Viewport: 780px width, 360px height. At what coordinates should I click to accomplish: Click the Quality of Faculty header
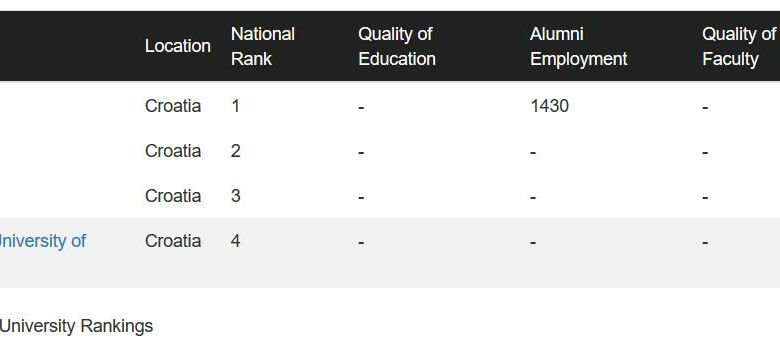coord(739,46)
